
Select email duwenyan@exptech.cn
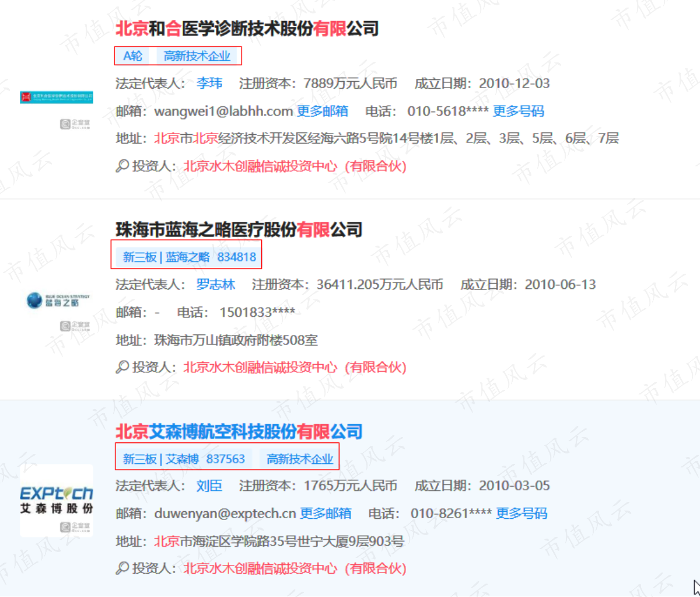point(225,514)
